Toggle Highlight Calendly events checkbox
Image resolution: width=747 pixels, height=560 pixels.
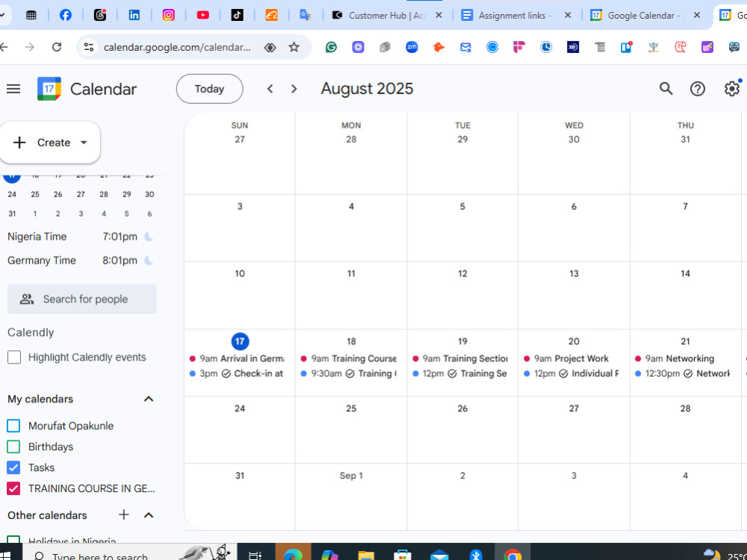14,357
